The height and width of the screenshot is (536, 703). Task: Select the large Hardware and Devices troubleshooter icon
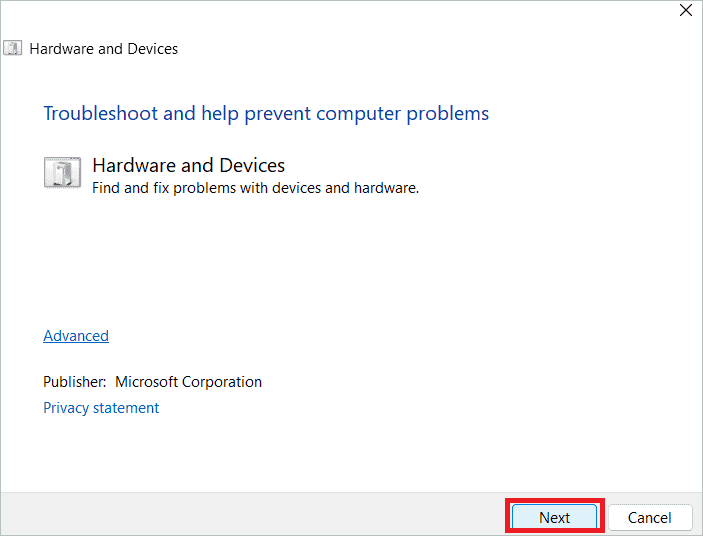62,172
